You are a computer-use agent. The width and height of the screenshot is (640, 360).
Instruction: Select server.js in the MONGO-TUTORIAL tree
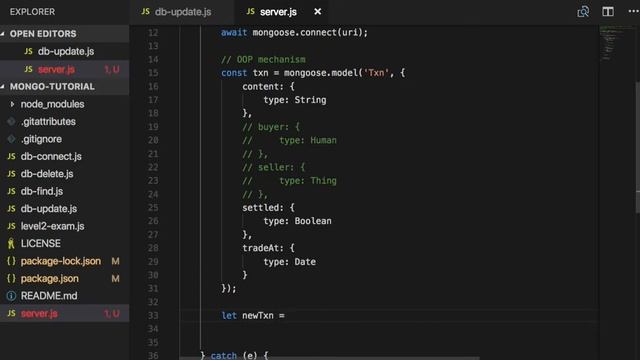click(x=64, y=313)
